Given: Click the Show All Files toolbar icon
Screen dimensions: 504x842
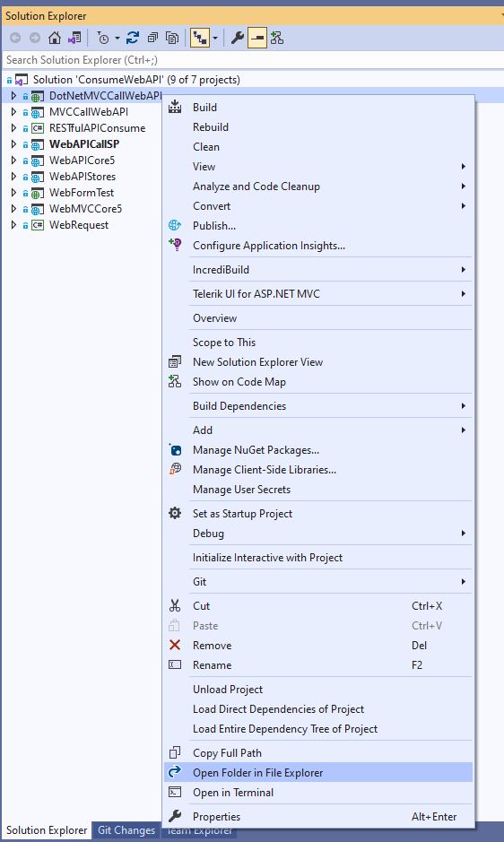Looking at the screenshot, I should tap(172, 38).
